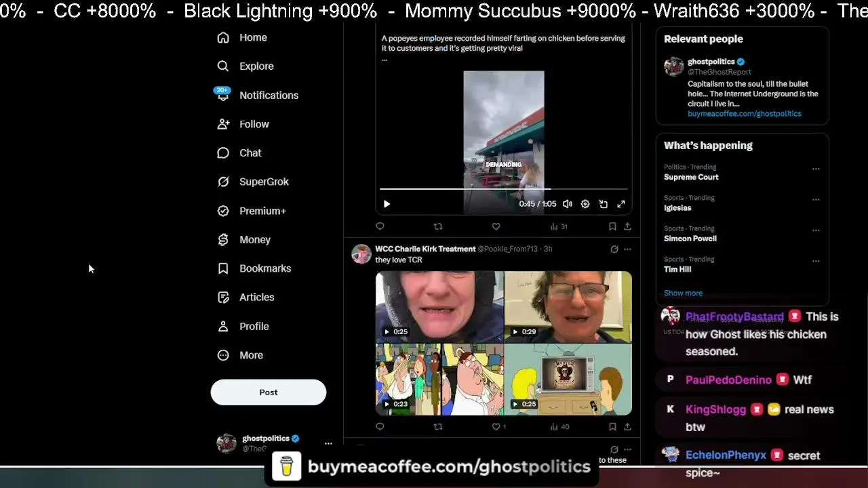This screenshot has height=488, width=868.
Task: Open ghostpolitics avatar in Relevant people
Action: click(x=674, y=66)
